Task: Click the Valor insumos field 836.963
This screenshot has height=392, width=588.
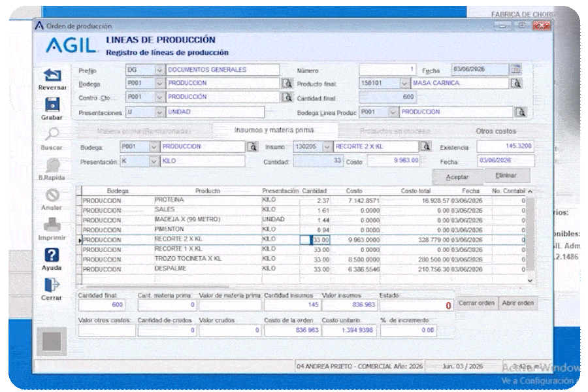Action: [350, 305]
